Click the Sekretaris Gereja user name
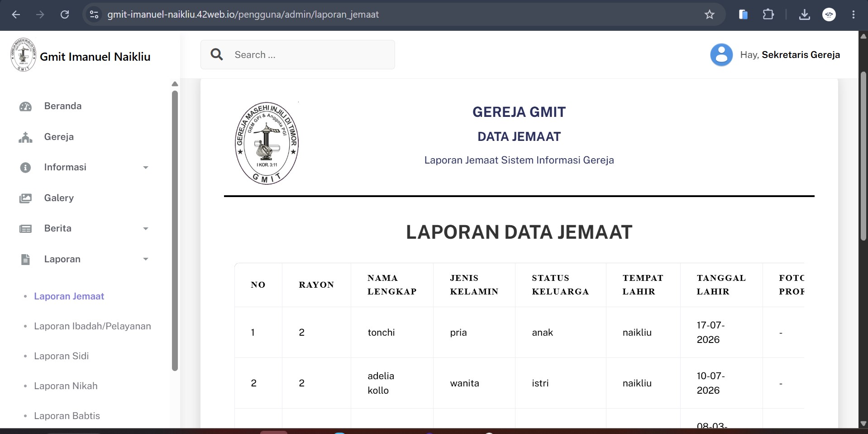The image size is (868, 434). (801, 55)
